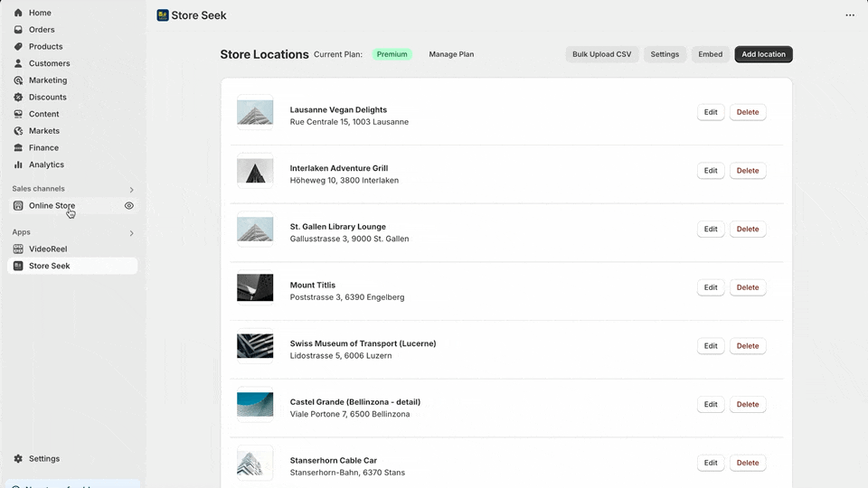Viewport: 868px width, 488px height.
Task: Click the Add location button
Action: click(763, 54)
